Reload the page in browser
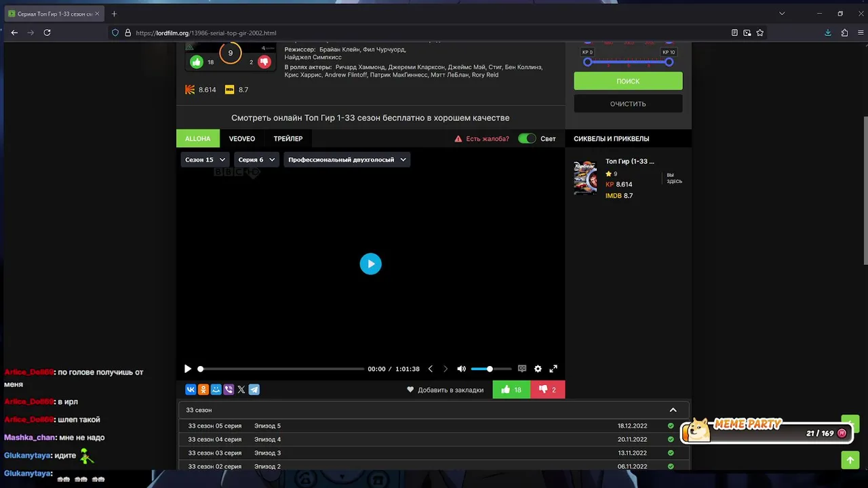Image resolution: width=868 pixels, height=488 pixels. coord(47,33)
